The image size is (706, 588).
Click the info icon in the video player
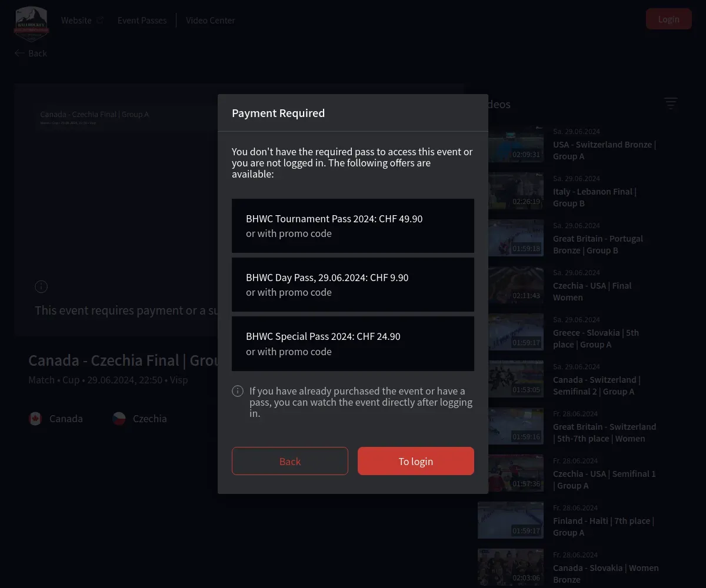click(41, 286)
